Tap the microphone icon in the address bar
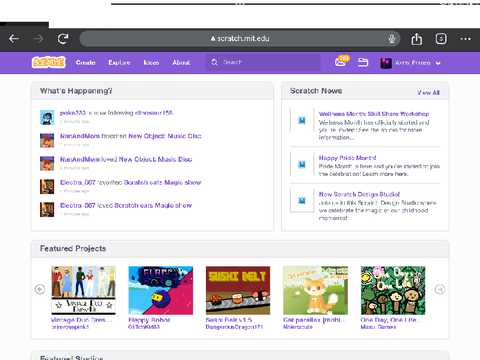Viewport: 480px width, 360px height. point(392,39)
